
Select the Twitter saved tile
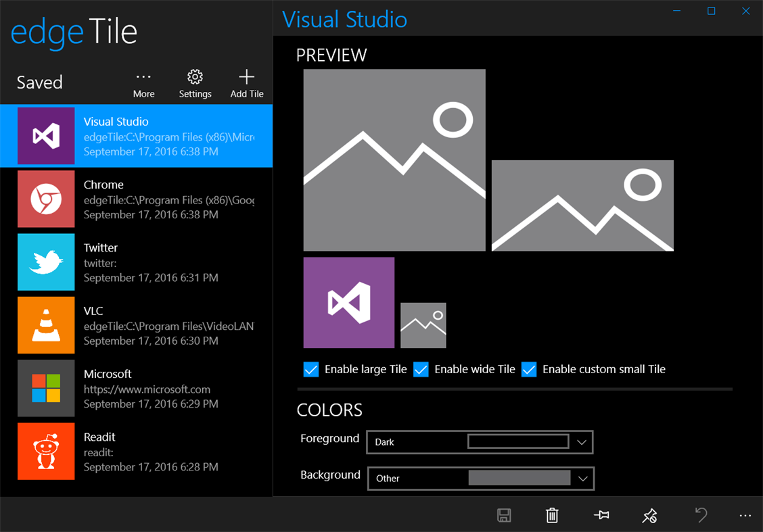tap(135, 262)
